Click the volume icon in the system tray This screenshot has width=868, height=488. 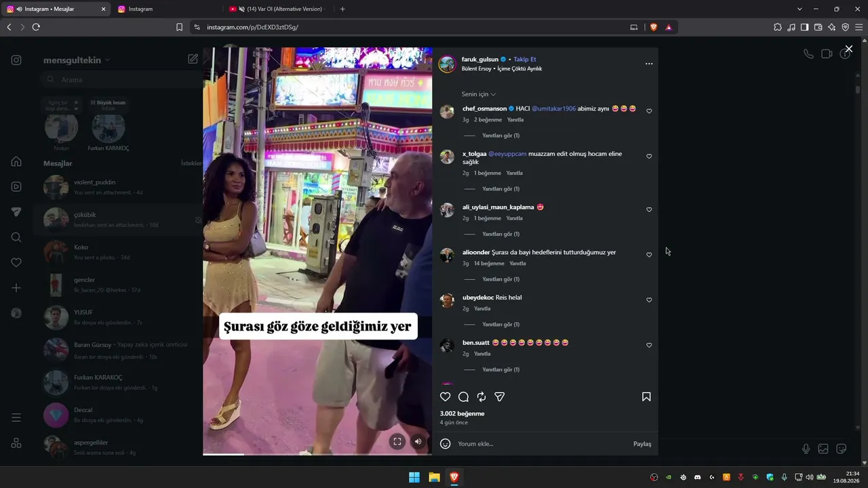click(809, 477)
